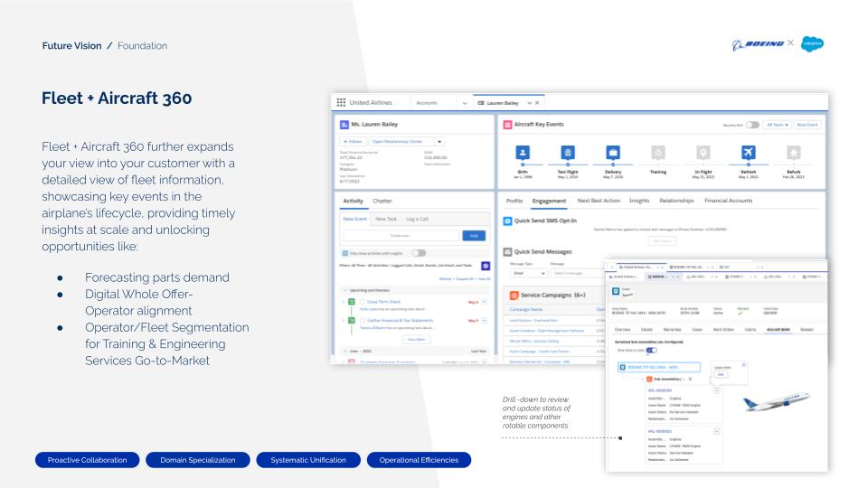Click the Boeing logo
This screenshot has width=868, height=488.
coord(758,44)
